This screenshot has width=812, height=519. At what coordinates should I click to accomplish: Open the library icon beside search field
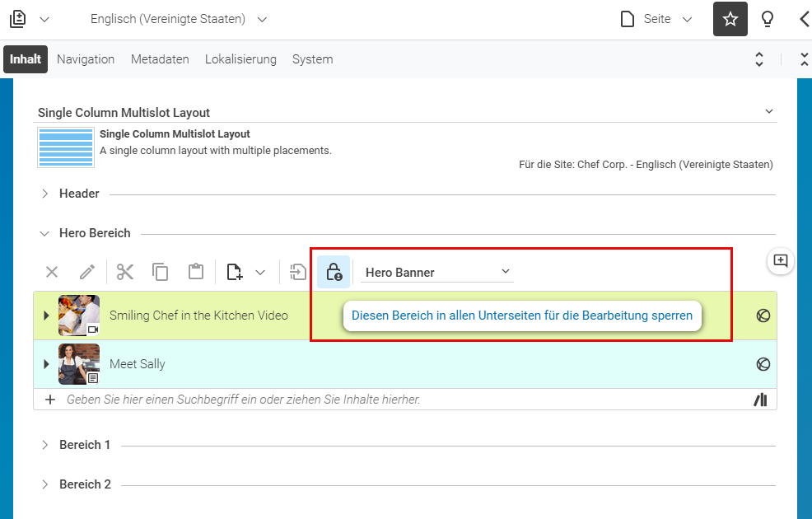(760, 400)
